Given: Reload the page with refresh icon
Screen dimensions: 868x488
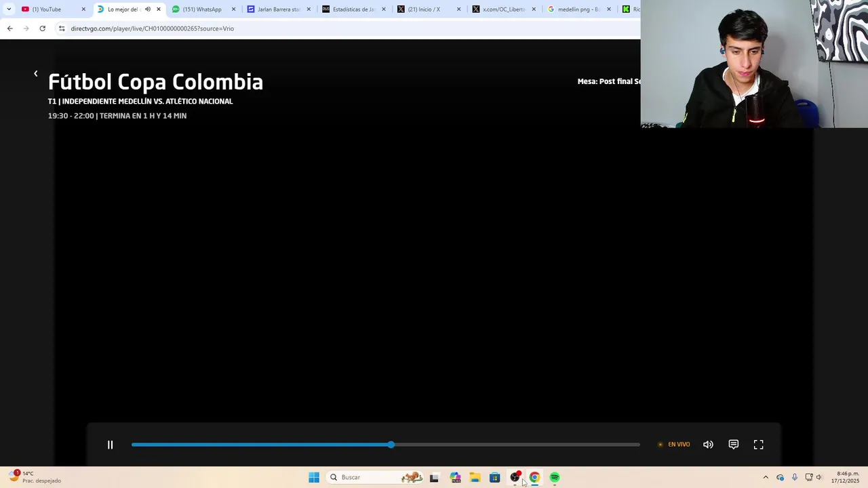Looking at the screenshot, I should click(42, 28).
